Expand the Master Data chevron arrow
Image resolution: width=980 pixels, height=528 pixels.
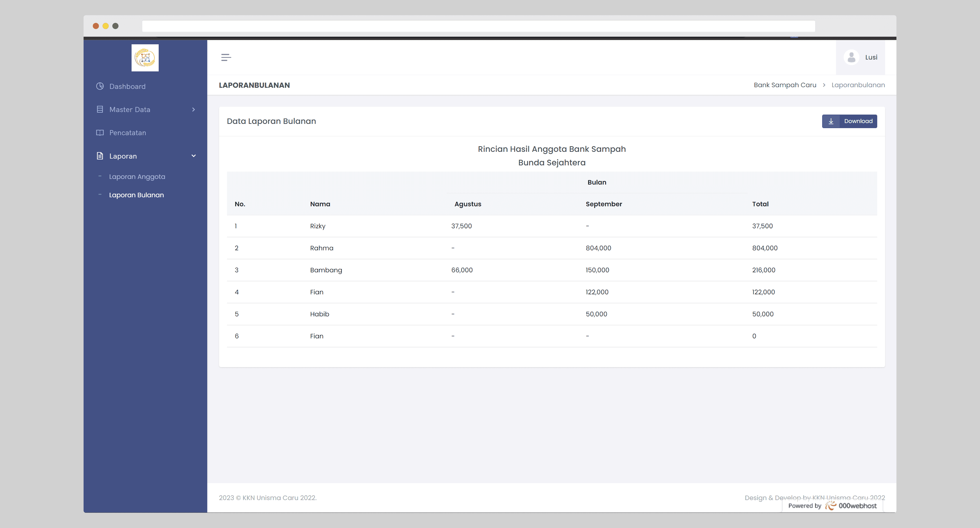point(193,109)
